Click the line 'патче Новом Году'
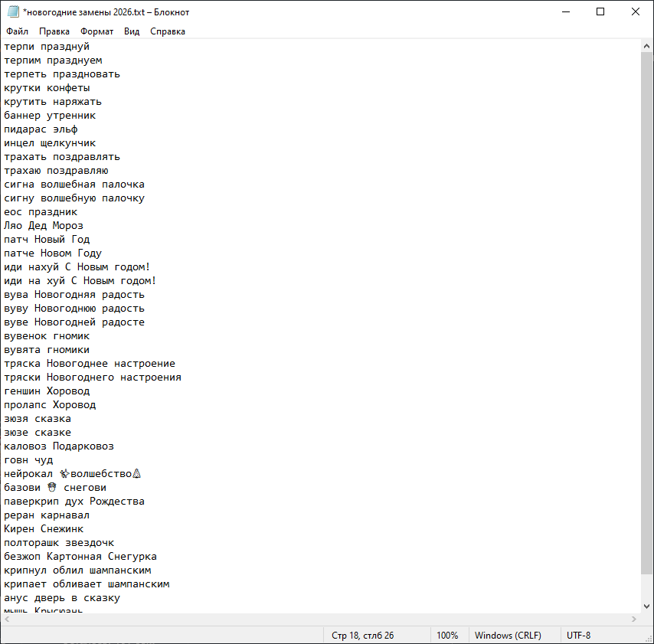This screenshot has height=644, width=654. click(x=53, y=253)
